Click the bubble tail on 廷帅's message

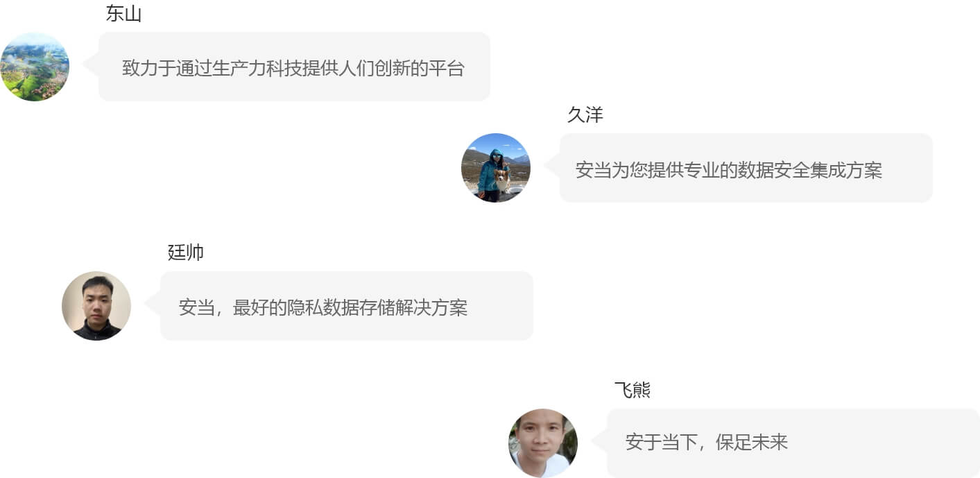point(153,304)
